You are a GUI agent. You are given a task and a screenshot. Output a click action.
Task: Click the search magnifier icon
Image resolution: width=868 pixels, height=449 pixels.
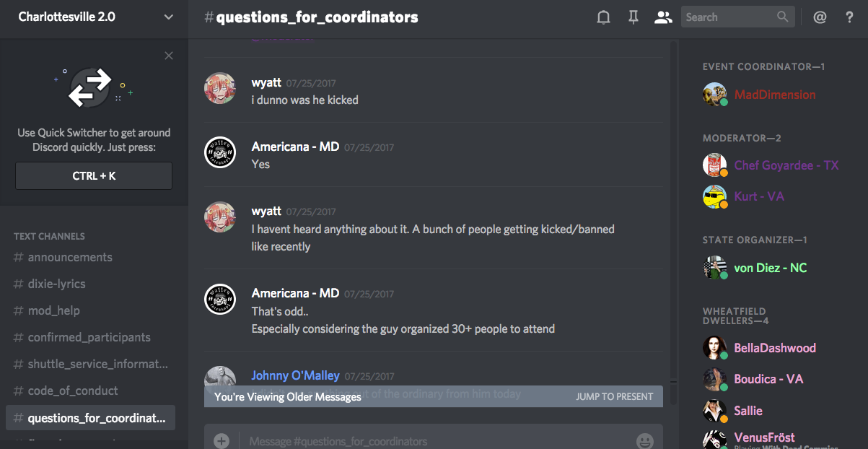(783, 17)
